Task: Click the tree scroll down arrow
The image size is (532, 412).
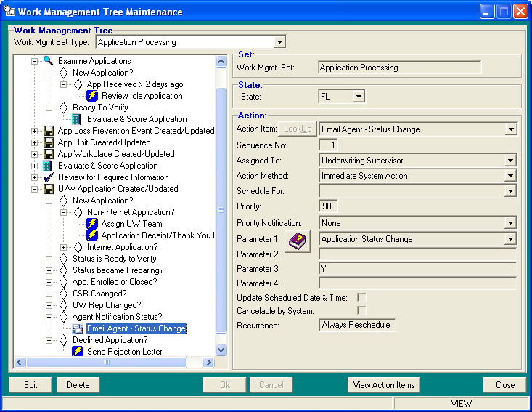Action: 221,350
